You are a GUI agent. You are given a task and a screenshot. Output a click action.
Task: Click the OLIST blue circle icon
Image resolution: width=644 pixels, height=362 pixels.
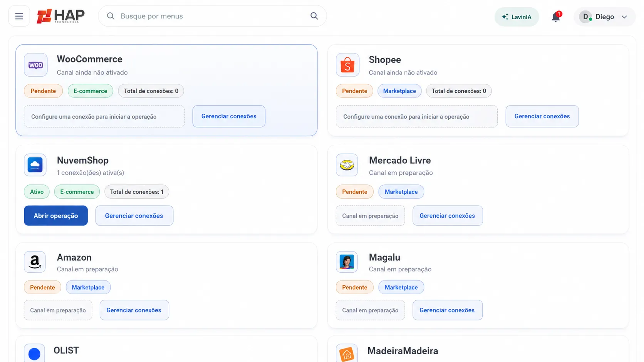(x=34, y=354)
